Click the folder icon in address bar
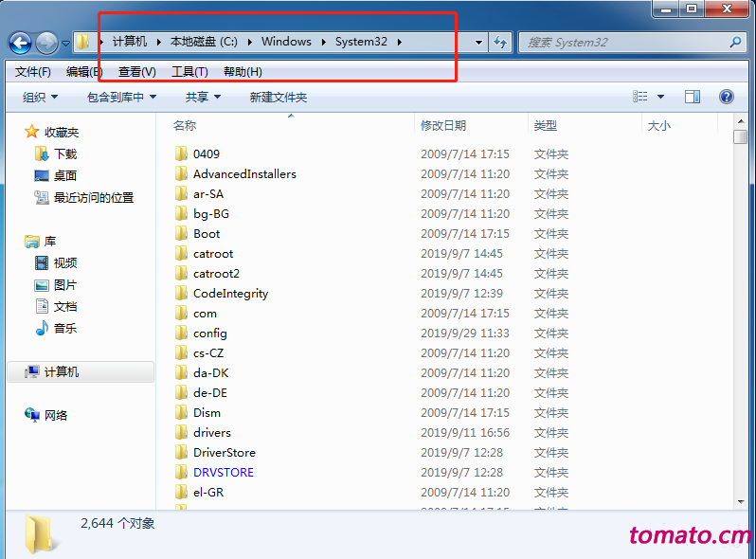756x559 pixels. pyautogui.click(x=83, y=42)
